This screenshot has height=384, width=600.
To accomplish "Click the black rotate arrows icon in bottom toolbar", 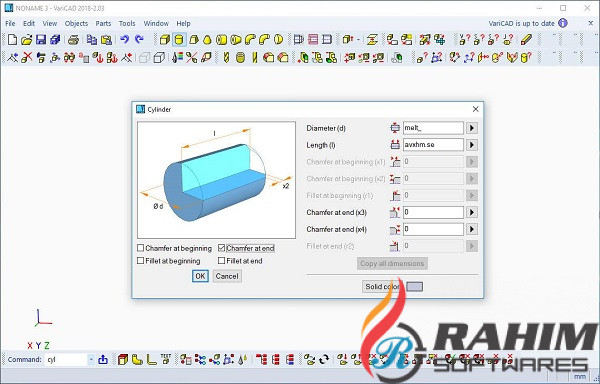I will click(324, 360).
